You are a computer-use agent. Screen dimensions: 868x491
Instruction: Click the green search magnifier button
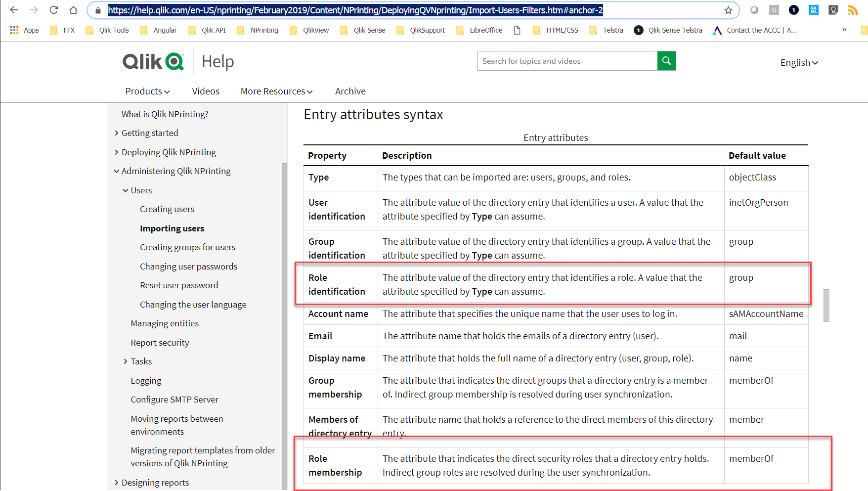(x=666, y=60)
